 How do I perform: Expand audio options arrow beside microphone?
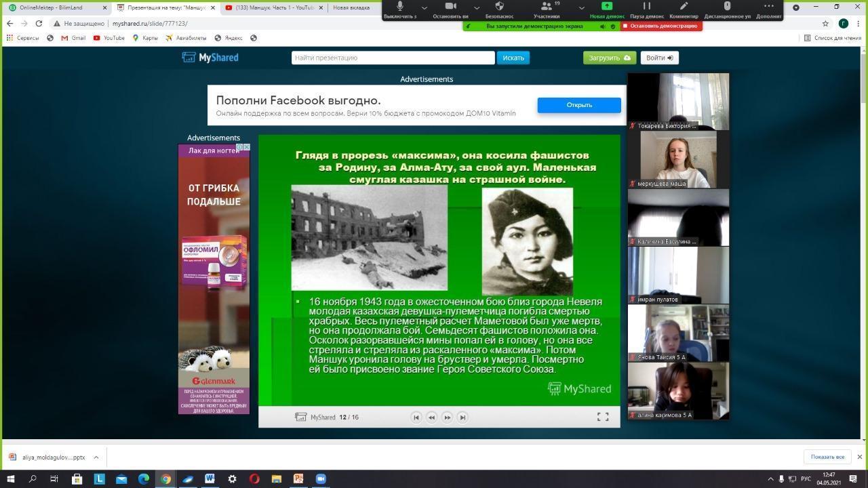[425, 8]
